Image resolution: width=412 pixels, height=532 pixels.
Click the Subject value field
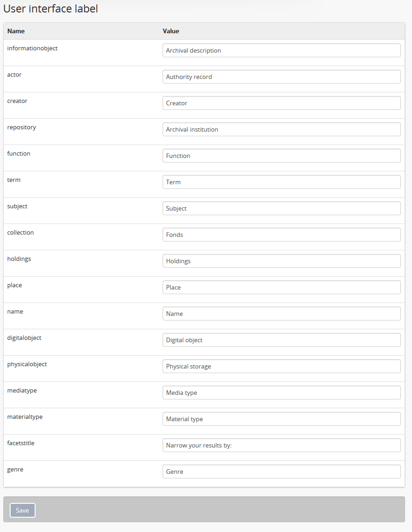(x=281, y=208)
